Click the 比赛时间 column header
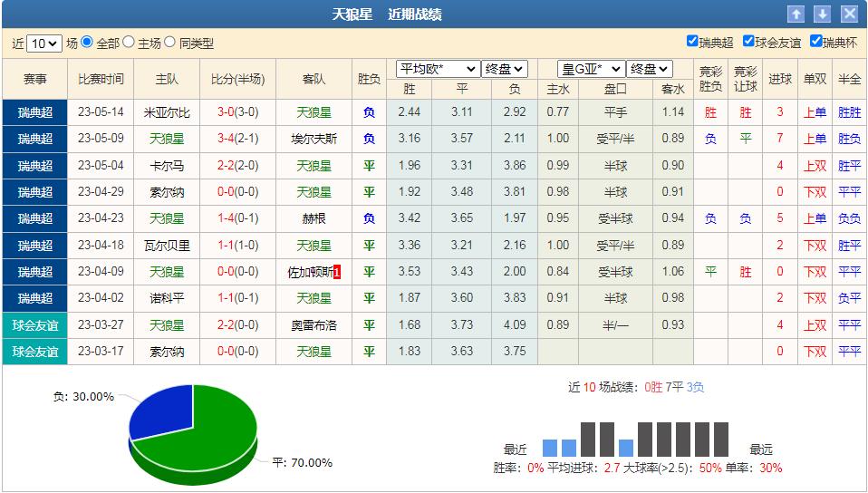868x493 pixels. [101, 79]
